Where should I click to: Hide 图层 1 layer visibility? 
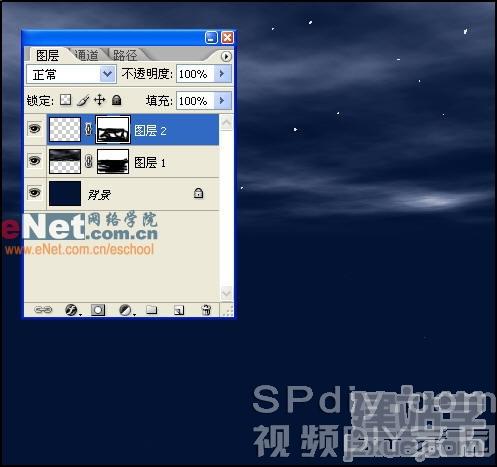pos(34,161)
